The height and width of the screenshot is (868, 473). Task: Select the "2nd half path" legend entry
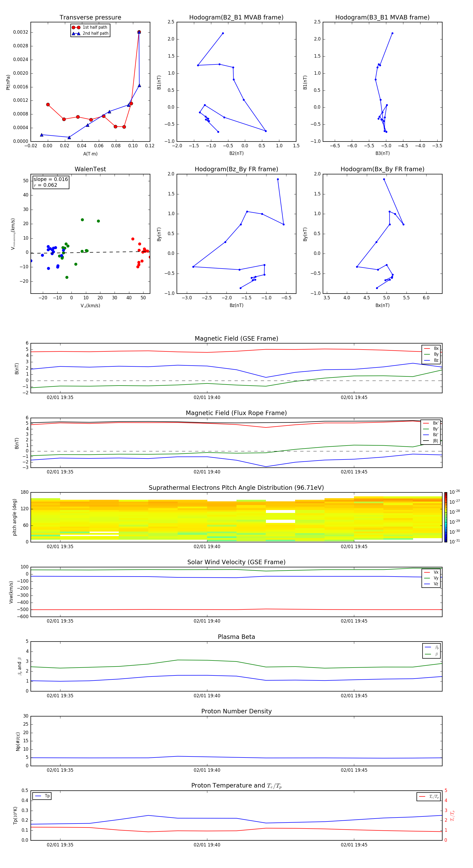[90, 33]
